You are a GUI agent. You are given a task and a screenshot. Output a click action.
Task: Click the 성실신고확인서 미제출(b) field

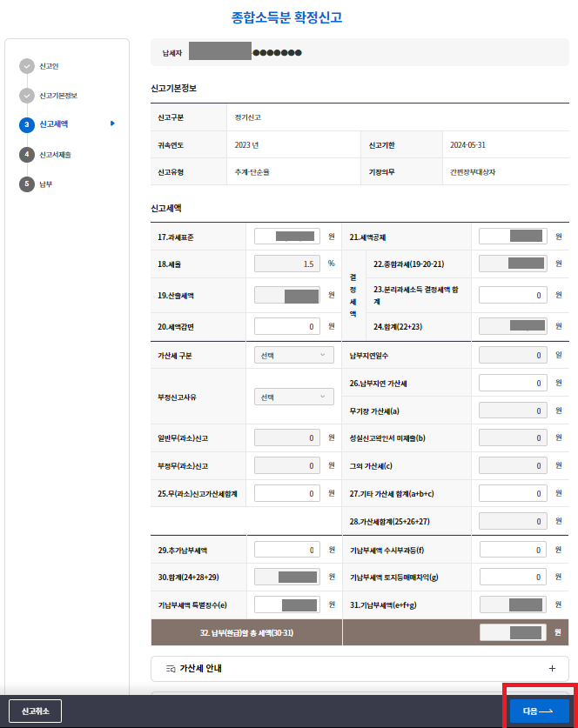[513, 437]
